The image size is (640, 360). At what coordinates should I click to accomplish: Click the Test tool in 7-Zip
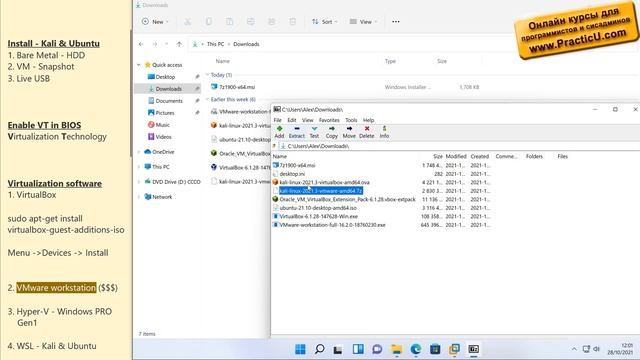(x=314, y=132)
